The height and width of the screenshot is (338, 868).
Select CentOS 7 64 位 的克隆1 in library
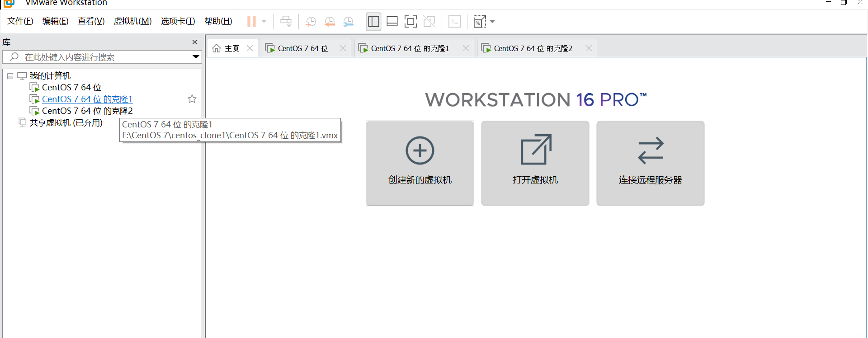pos(87,99)
